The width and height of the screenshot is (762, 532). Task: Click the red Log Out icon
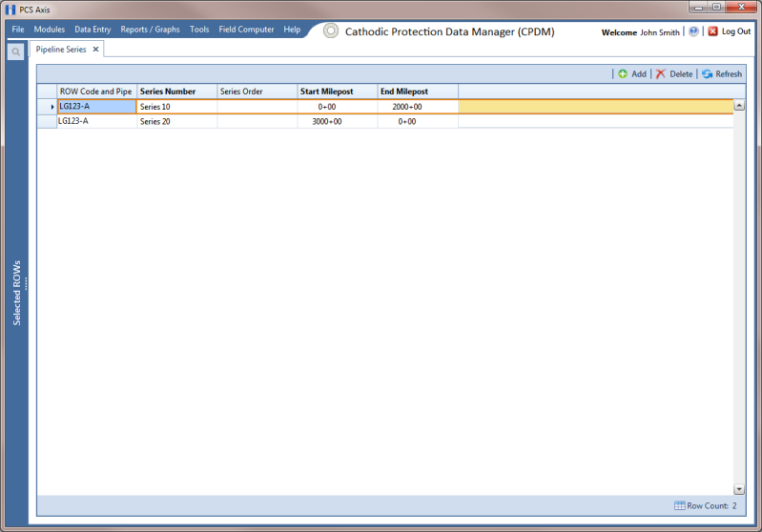tap(713, 31)
